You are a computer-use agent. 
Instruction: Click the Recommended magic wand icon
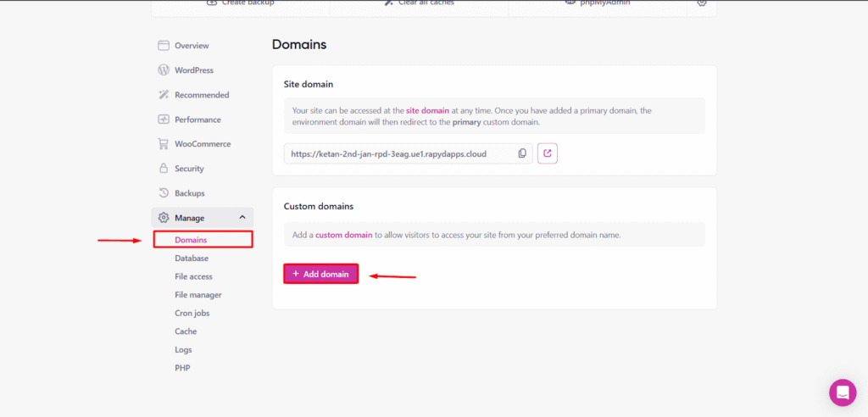pos(164,95)
